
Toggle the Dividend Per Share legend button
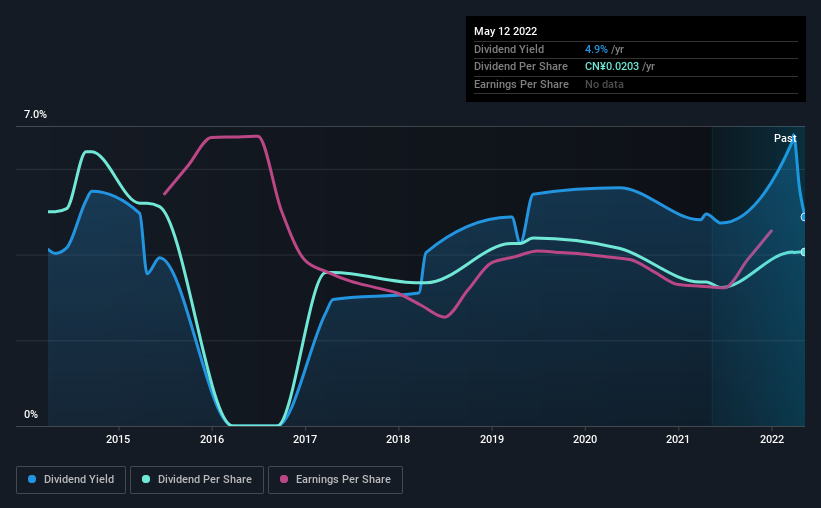(x=197, y=480)
